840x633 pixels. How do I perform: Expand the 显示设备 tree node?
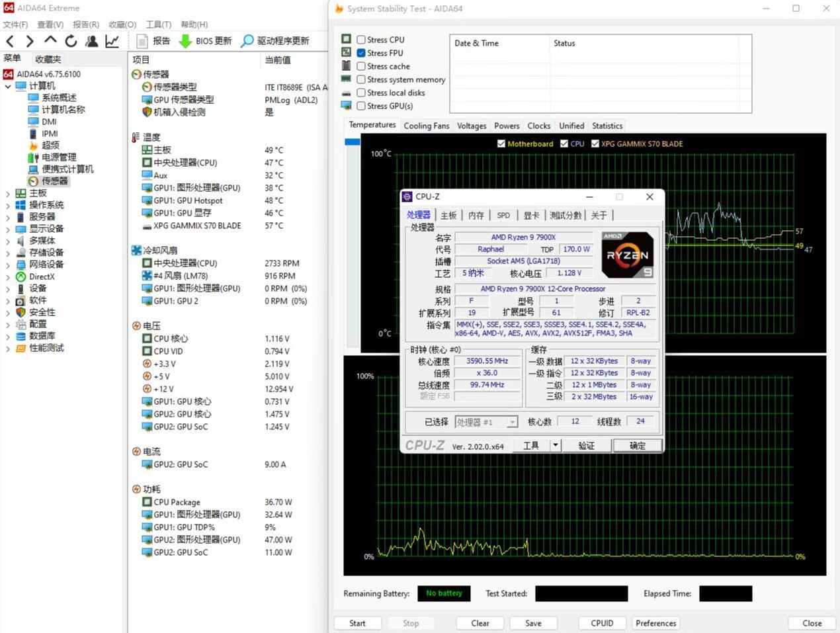click(8, 230)
